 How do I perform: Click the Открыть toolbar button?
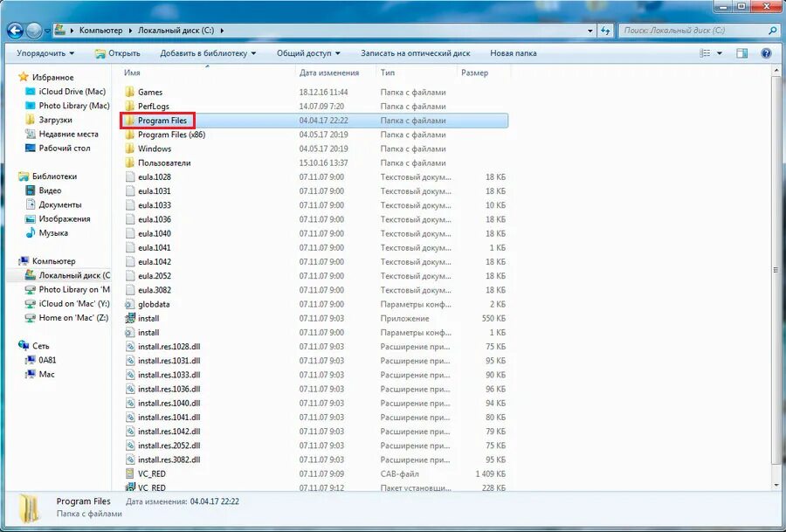(x=118, y=53)
